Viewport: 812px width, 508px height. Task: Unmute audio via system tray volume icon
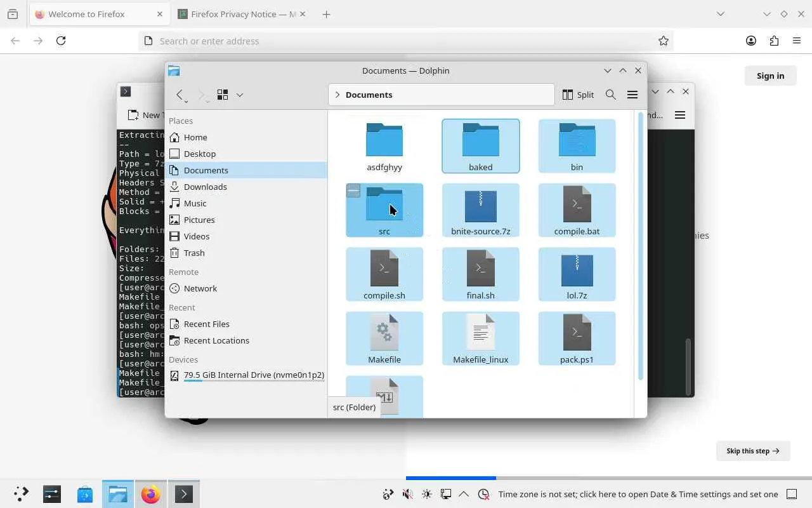point(407,494)
